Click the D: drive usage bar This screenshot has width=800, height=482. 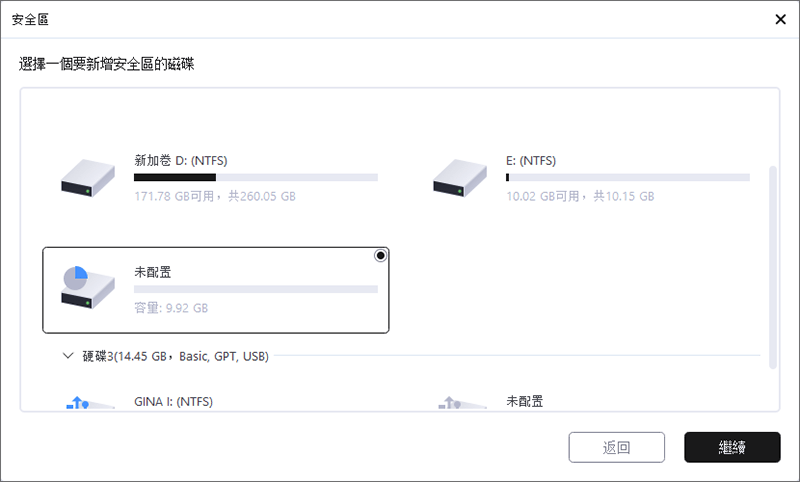click(256, 178)
